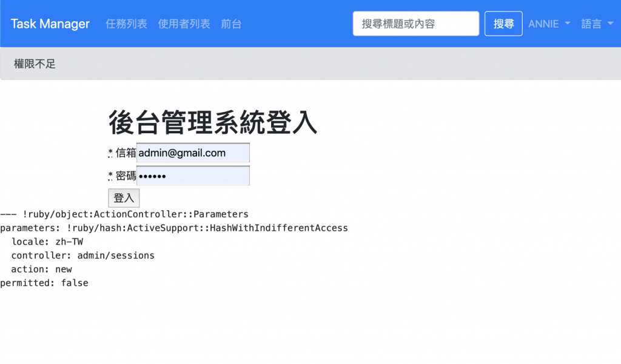Open the Task Manager brand link
Screen dimensions: 621x364
point(50,24)
